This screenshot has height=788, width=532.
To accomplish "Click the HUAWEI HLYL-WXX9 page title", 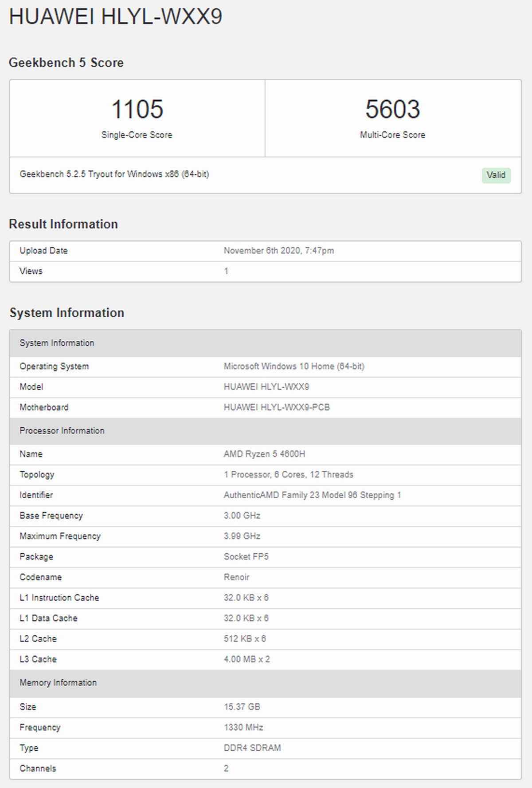I will pos(115,17).
